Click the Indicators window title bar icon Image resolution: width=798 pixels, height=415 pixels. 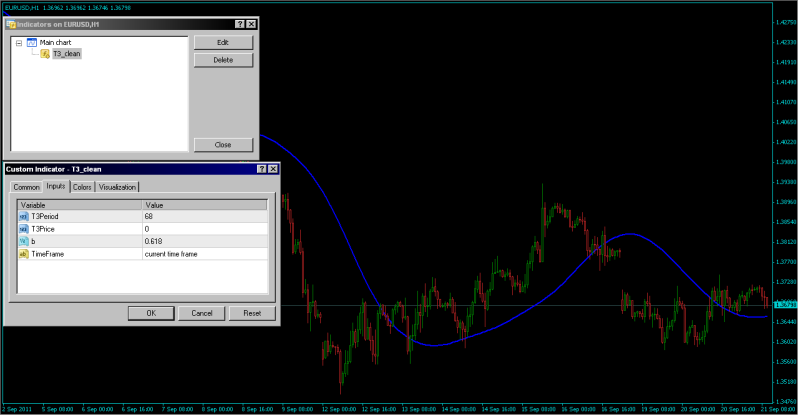(11, 24)
